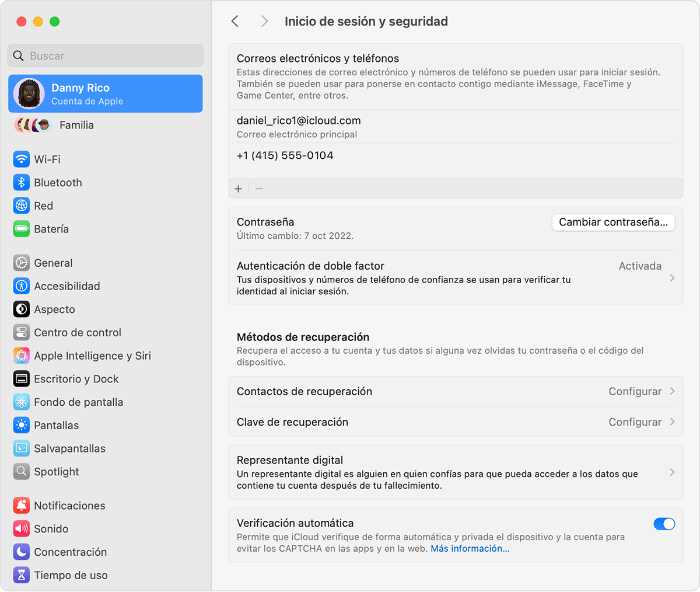
Task: Click Último cambio: 7 oct 2022 text
Action: pyautogui.click(x=295, y=236)
